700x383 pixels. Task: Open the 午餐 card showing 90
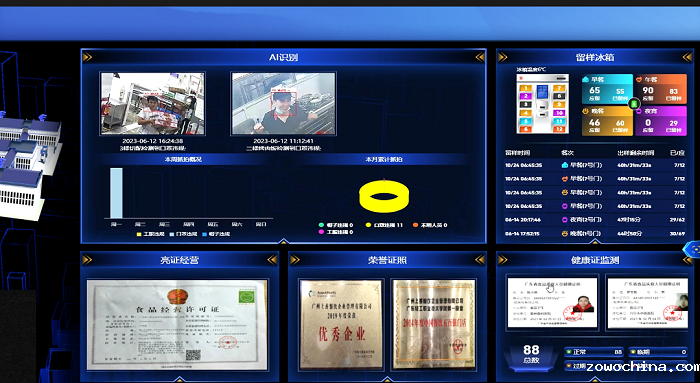661,89
